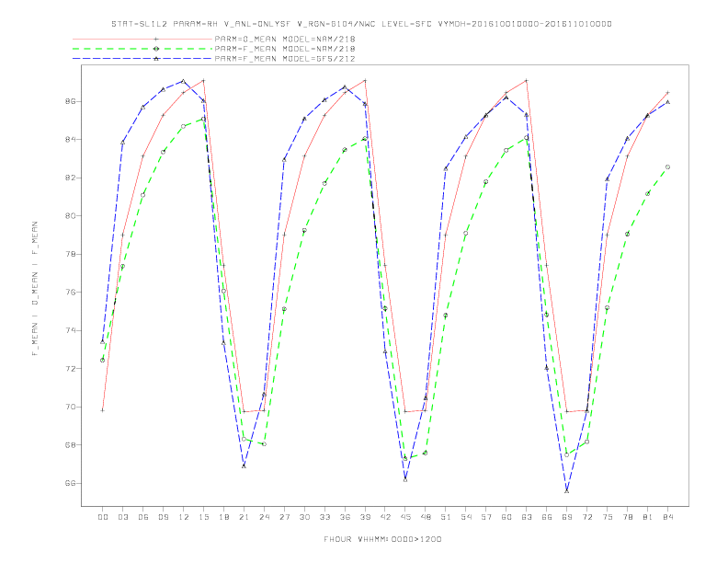The image size is (728, 563).
Task: Click y-axis tick label 72
Action: (x=70, y=369)
